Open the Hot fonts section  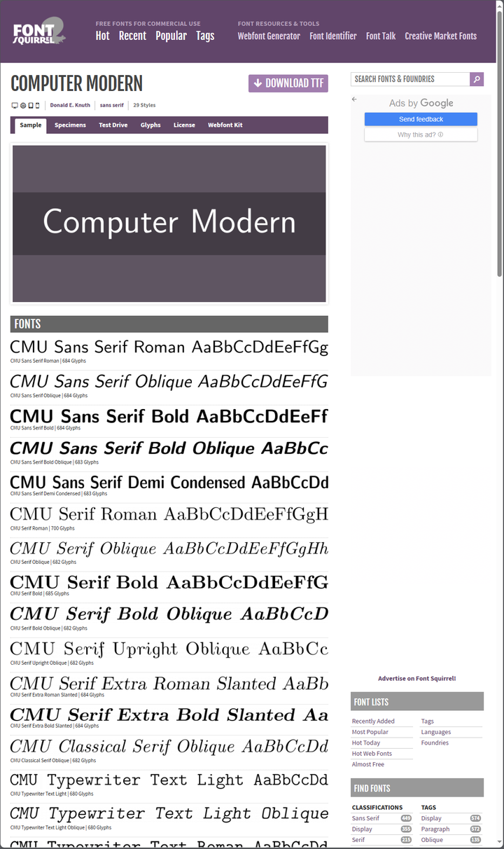[x=102, y=36]
